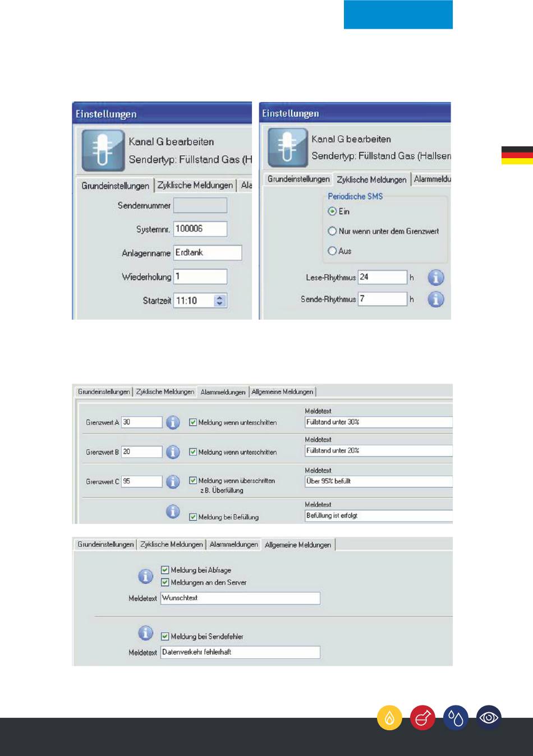The image size is (533, 756).
Task: Click the dark blue eye icon
Action: [x=489, y=717]
